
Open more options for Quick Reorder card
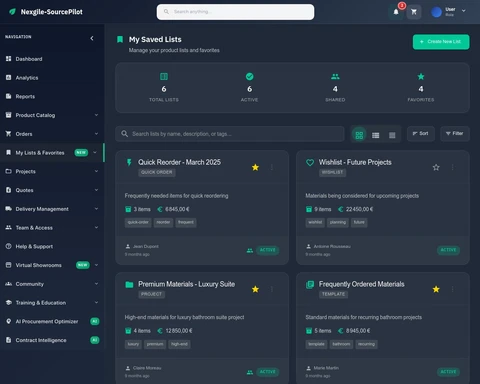tap(272, 167)
